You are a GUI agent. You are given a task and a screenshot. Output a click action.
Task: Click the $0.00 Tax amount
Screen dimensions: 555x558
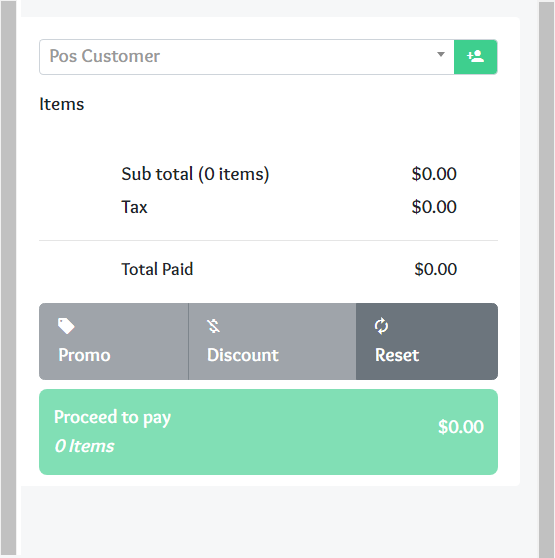coord(434,207)
